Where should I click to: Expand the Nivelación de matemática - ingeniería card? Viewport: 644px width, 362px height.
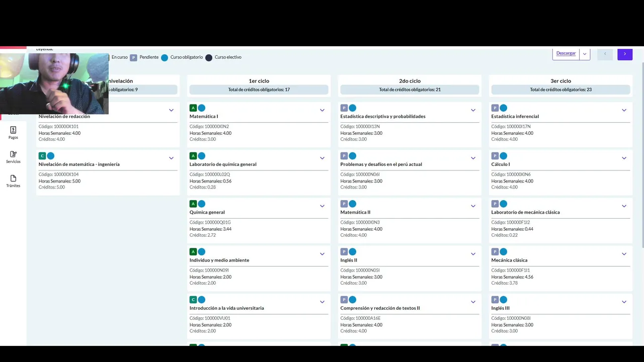[x=171, y=158]
